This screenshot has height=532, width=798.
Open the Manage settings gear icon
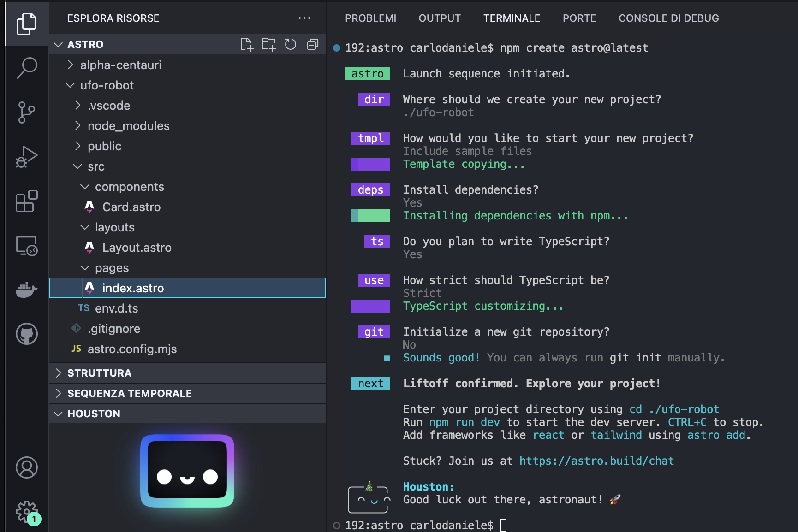click(26, 512)
